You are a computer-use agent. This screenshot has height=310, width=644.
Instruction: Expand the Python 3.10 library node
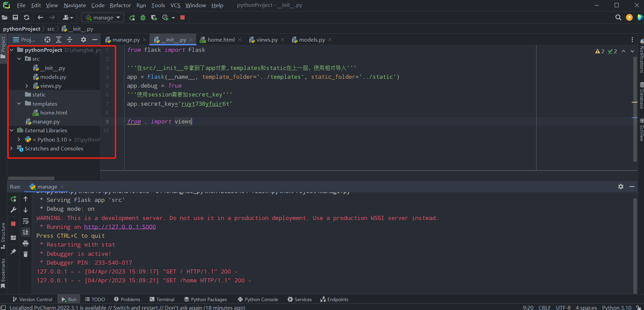pos(19,139)
